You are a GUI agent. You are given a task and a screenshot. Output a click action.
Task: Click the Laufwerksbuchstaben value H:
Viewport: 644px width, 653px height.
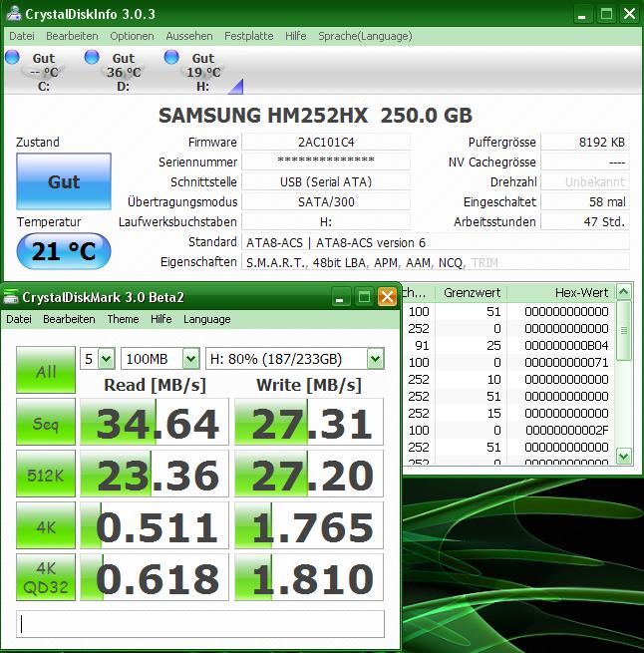point(326,221)
